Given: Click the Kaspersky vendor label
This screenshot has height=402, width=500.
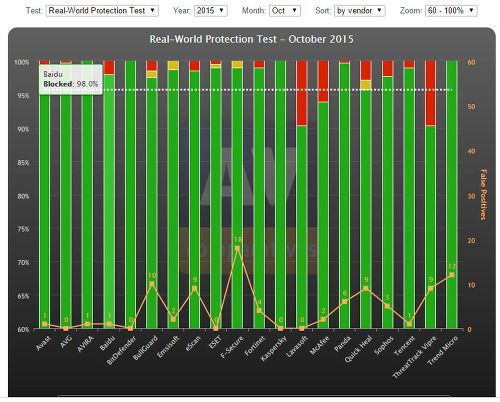Looking at the screenshot, I should [273, 348].
